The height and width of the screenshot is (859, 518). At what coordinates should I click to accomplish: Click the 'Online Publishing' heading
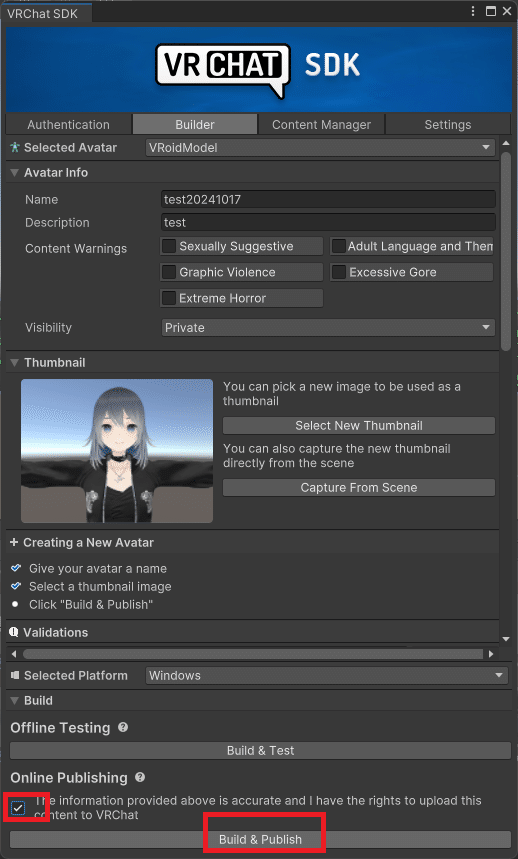coord(69,778)
